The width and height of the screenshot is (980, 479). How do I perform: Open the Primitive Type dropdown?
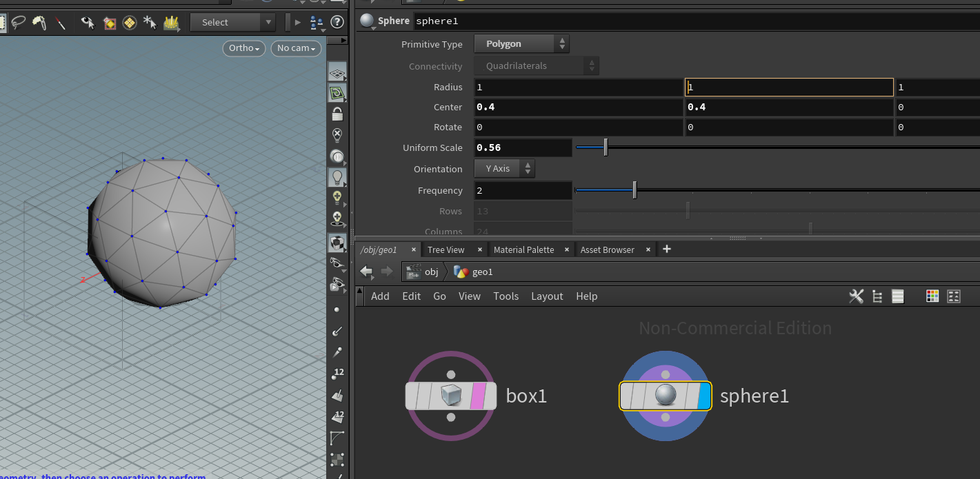pyautogui.click(x=522, y=44)
